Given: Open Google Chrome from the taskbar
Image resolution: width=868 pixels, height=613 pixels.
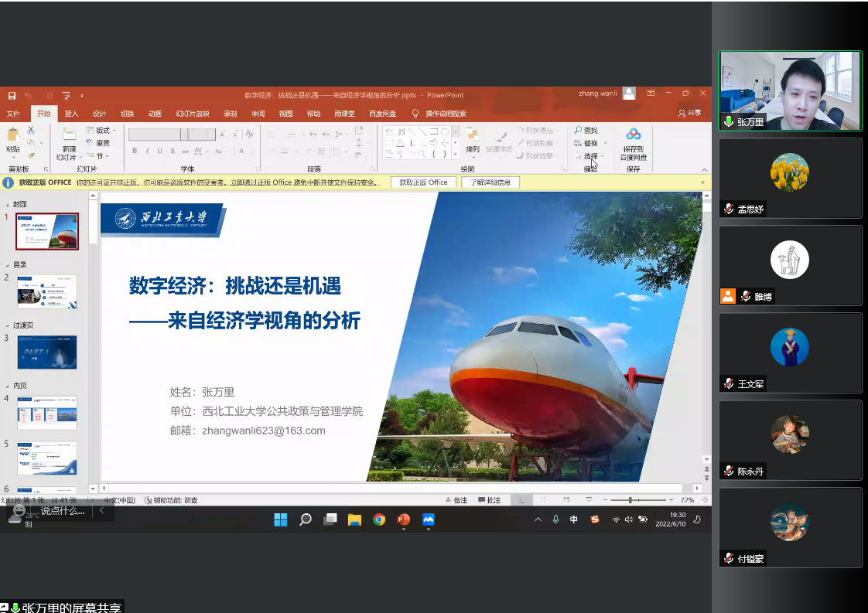Looking at the screenshot, I should [x=379, y=519].
